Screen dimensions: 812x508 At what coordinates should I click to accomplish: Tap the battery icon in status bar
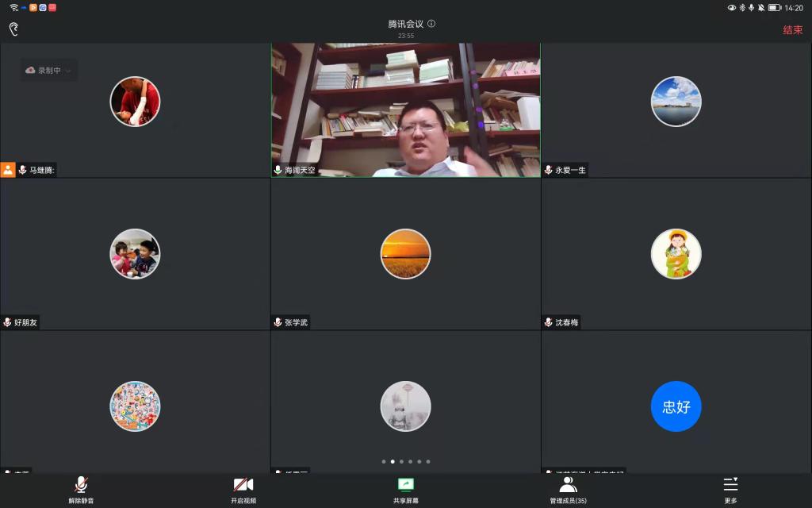[x=774, y=8]
